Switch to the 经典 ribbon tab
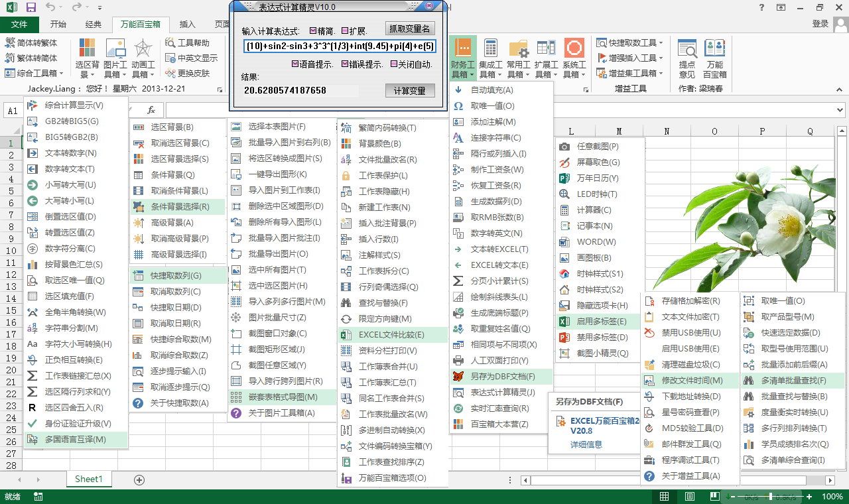The height and width of the screenshot is (504, 849). (94, 25)
